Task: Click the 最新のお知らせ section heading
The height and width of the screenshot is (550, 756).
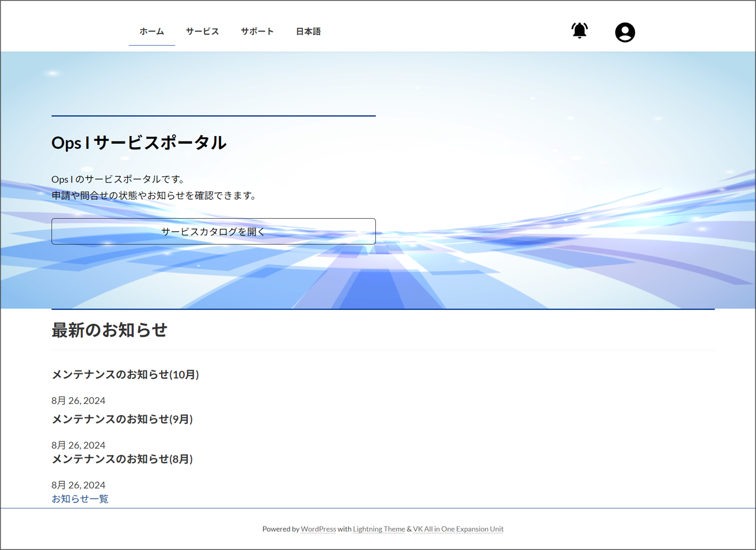Action: (x=110, y=330)
